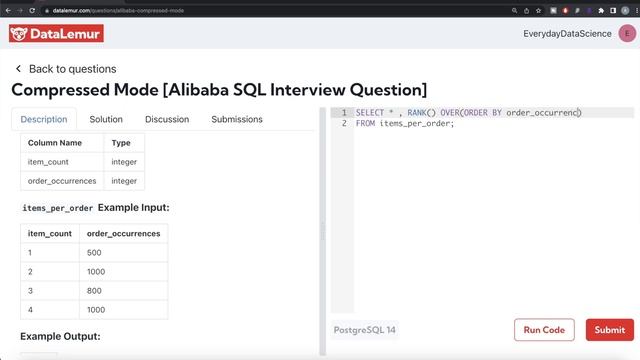Click line 2 FROM items_per_order code
This screenshot has width=640, height=360.
pos(404,123)
